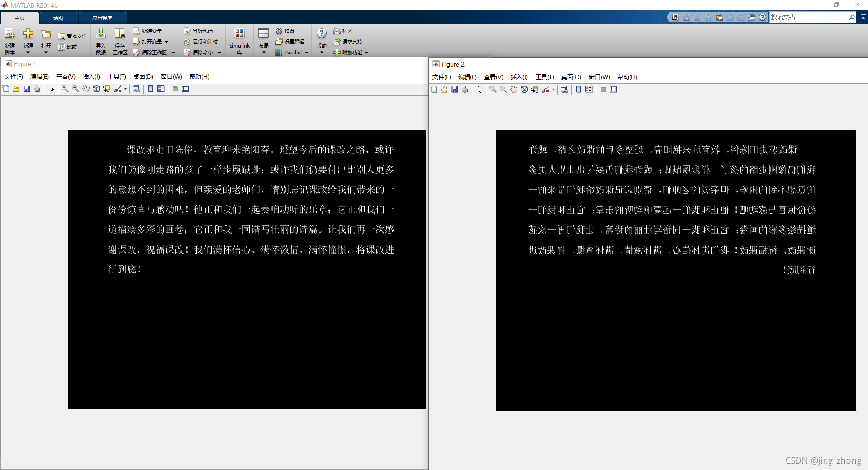
Task: Open Figure 1 插入(I) menu
Action: [91, 77]
